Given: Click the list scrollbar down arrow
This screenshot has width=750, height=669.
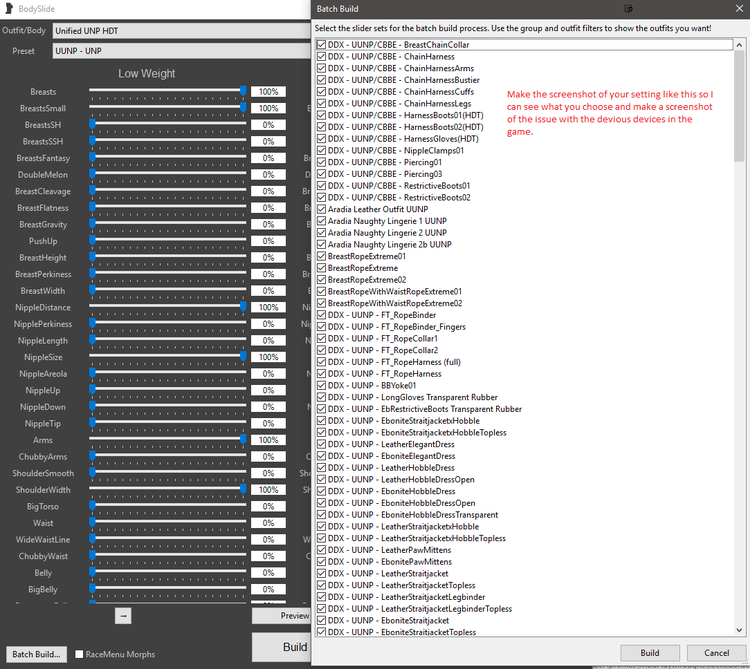Looking at the screenshot, I should click(739, 630).
